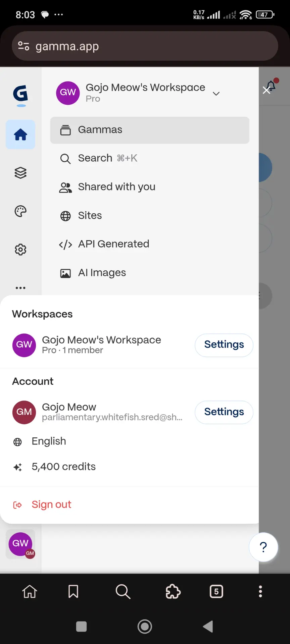Open API Generated section

[150, 244]
